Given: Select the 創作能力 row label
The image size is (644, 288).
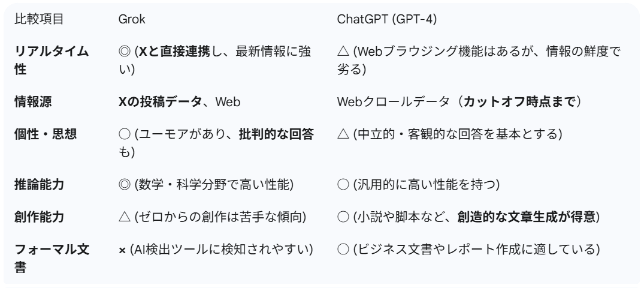Looking at the screenshot, I should [39, 217].
